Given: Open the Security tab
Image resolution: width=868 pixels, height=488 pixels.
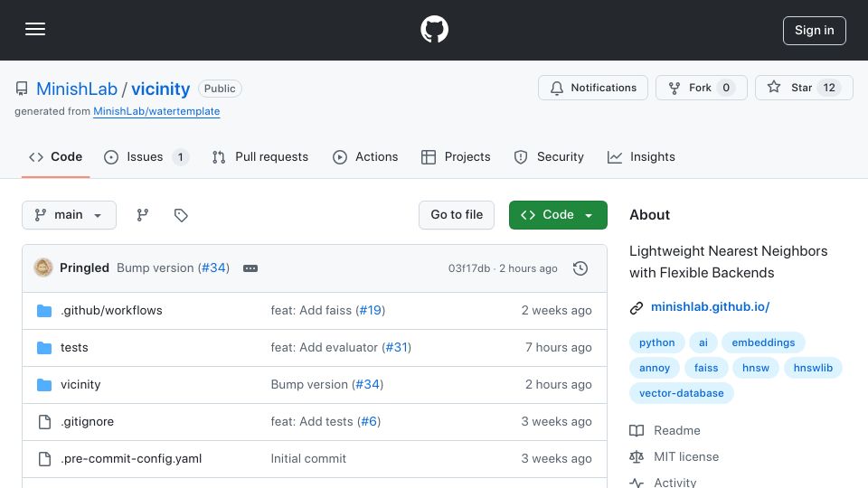Looking at the screenshot, I should [x=549, y=157].
